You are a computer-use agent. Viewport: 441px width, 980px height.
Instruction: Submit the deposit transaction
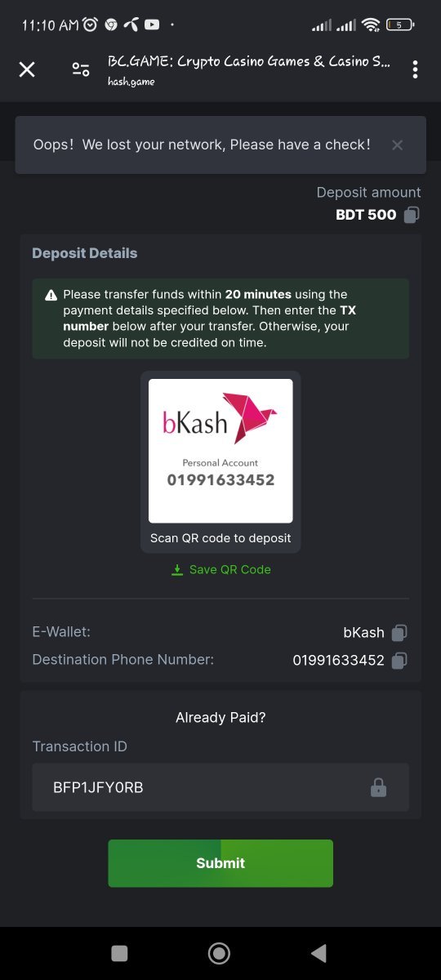click(x=220, y=863)
